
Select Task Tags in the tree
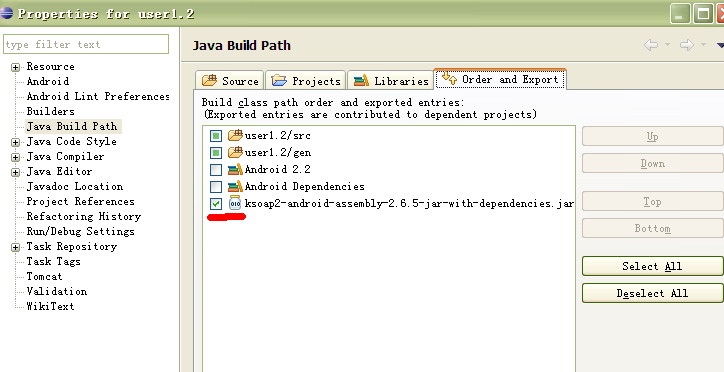53,262
